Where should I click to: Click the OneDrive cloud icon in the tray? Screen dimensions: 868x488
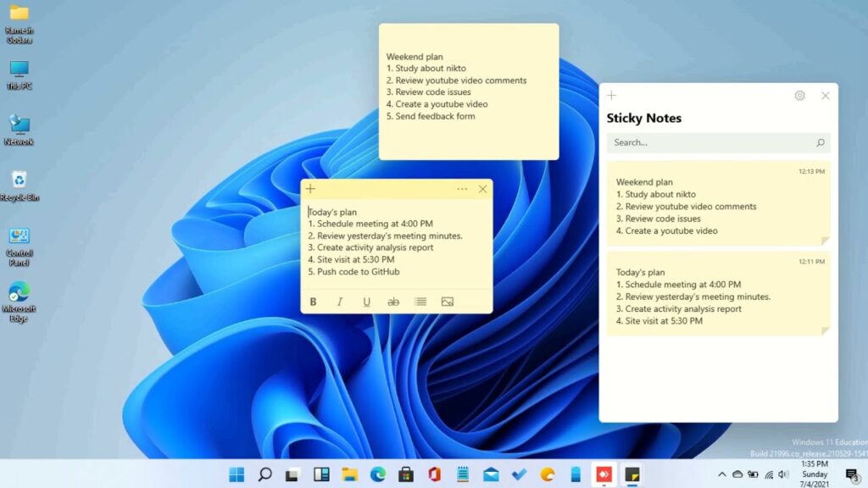[737, 474]
